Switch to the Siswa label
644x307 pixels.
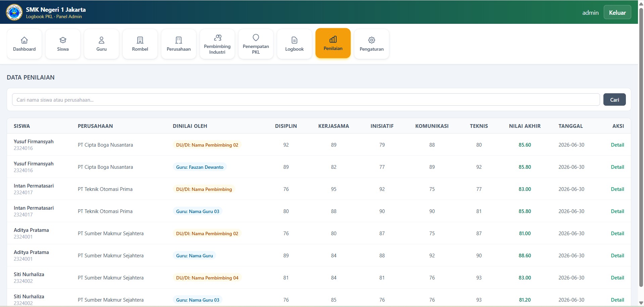[x=63, y=49]
